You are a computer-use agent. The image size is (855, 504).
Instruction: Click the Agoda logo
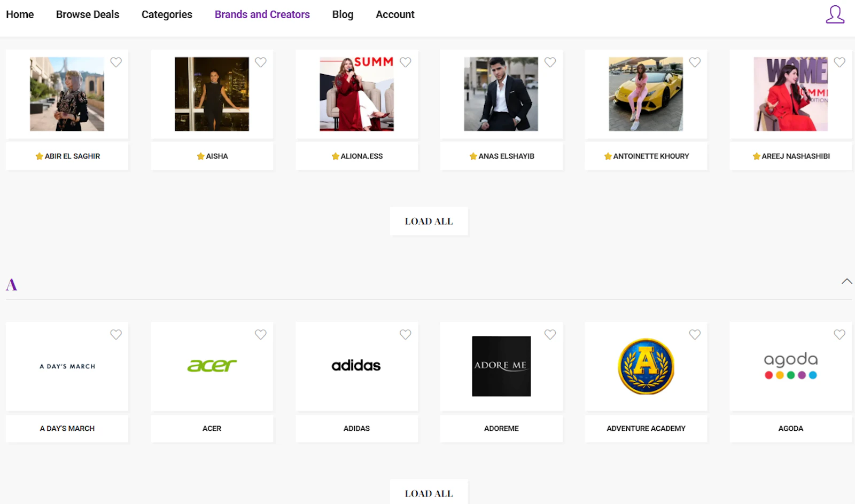[791, 366]
